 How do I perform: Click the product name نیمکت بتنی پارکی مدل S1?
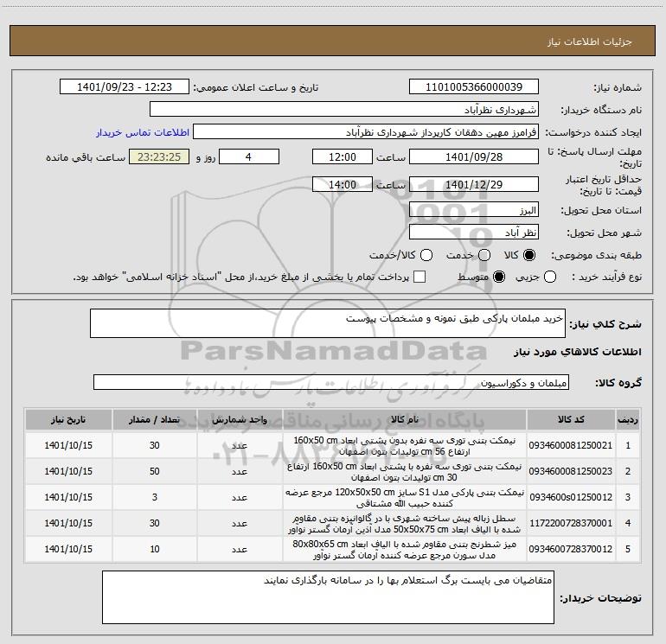405,498
